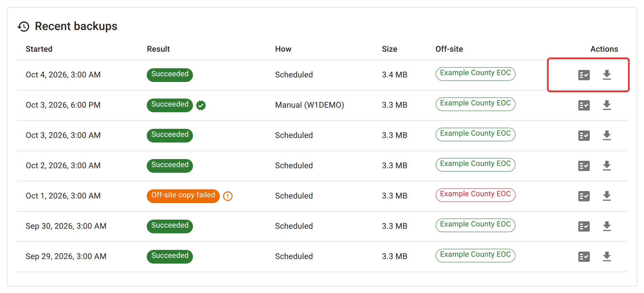Download the Oct 3, 2026 3:00 AM backup
The height and width of the screenshot is (293, 644).
coord(607,136)
